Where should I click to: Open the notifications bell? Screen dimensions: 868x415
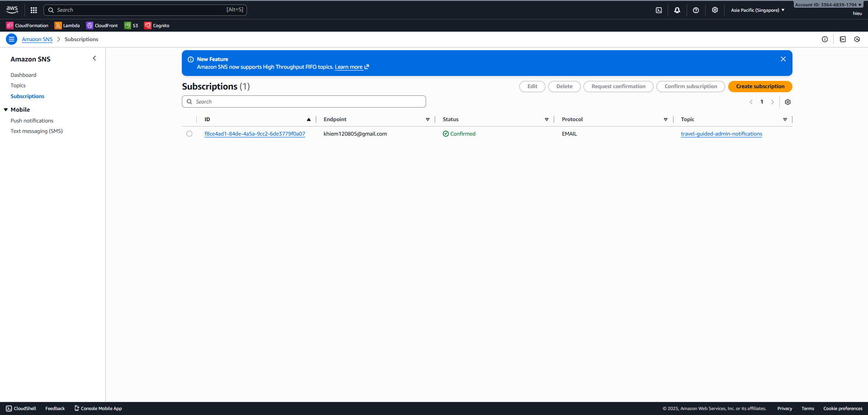click(677, 10)
